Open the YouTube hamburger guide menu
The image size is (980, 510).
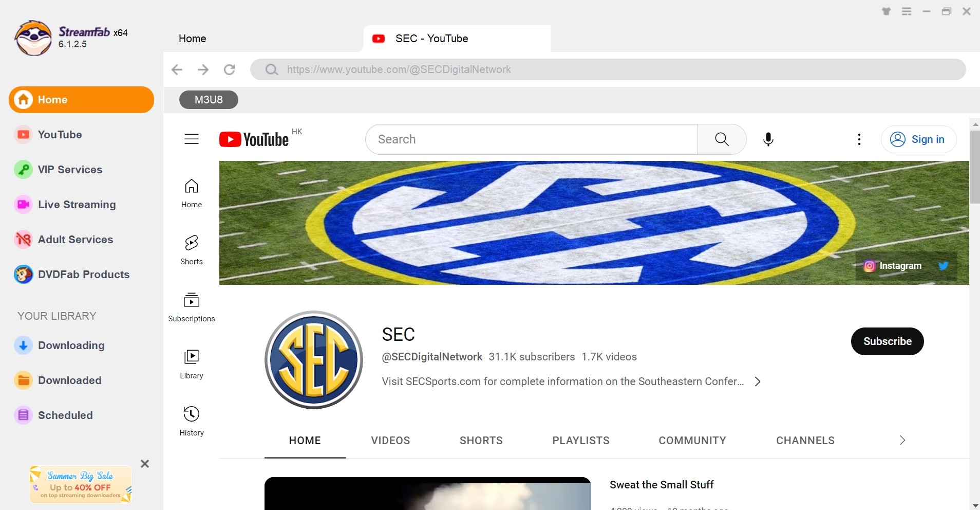192,139
